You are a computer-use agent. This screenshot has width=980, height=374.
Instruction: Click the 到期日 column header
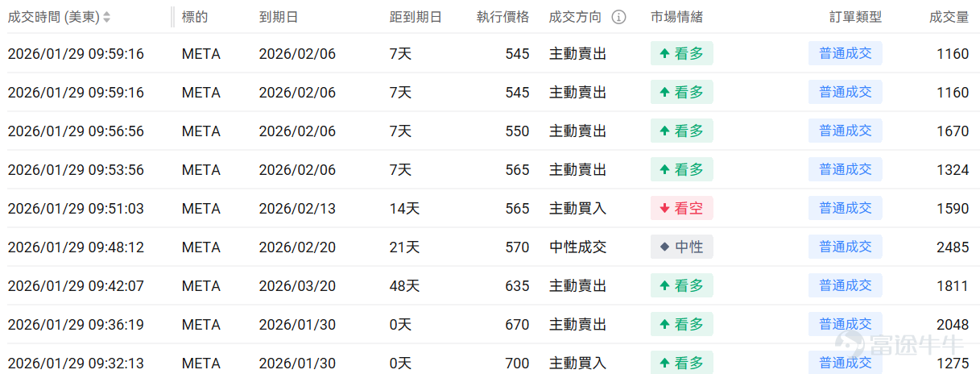click(x=279, y=17)
